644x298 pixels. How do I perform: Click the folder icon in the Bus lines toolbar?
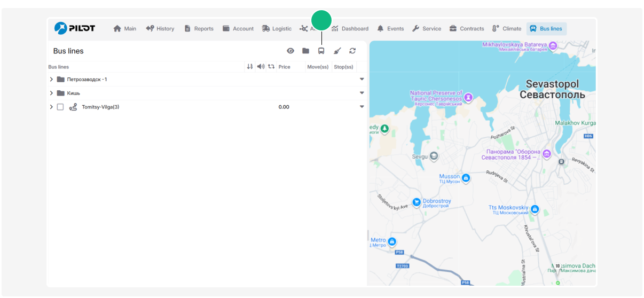(306, 51)
